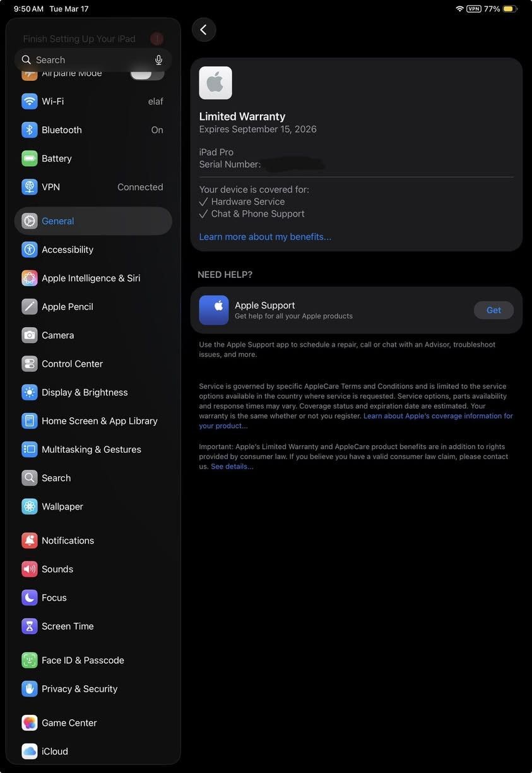Tap the microphone icon in Search
Viewport: 532px width, 773px height.
pyautogui.click(x=158, y=60)
